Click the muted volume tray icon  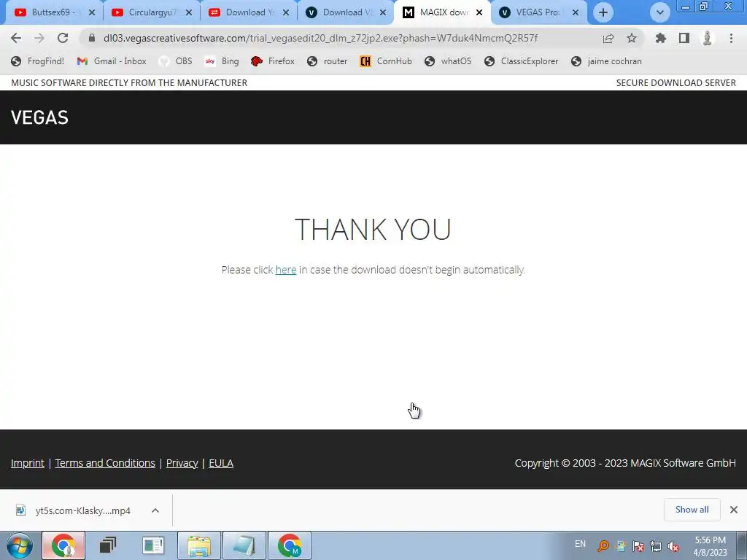[x=673, y=546]
